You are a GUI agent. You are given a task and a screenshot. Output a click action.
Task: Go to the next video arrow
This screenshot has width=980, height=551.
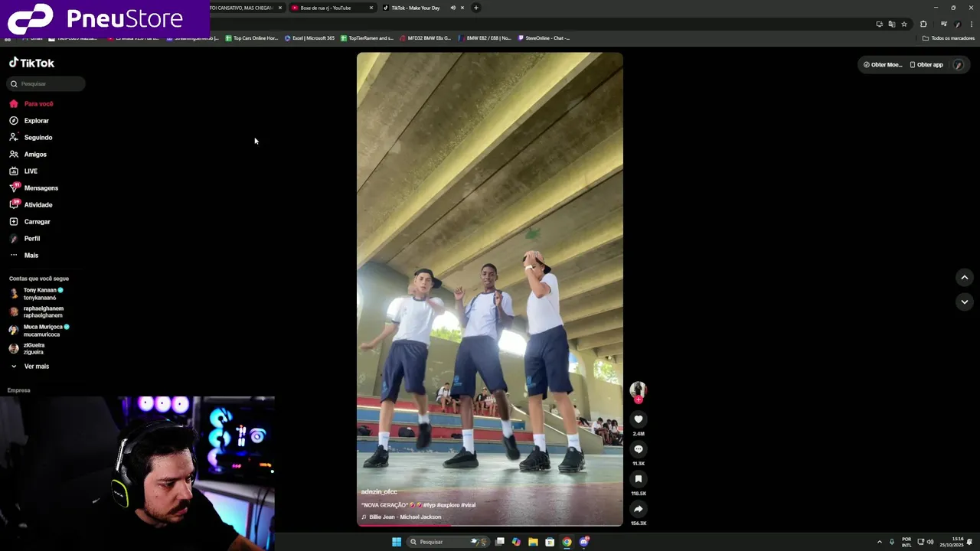point(964,302)
